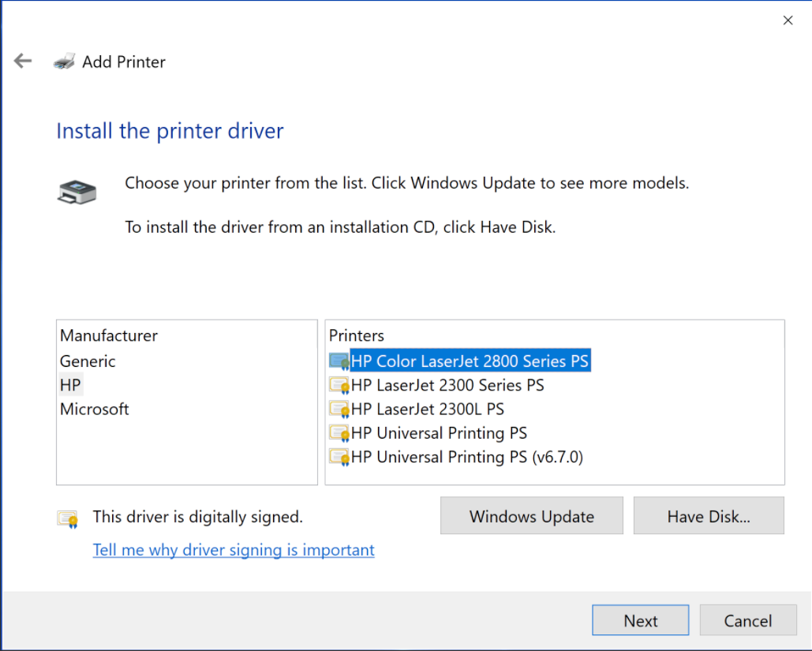Click the Add Printer title printer icon

click(x=64, y=62)
